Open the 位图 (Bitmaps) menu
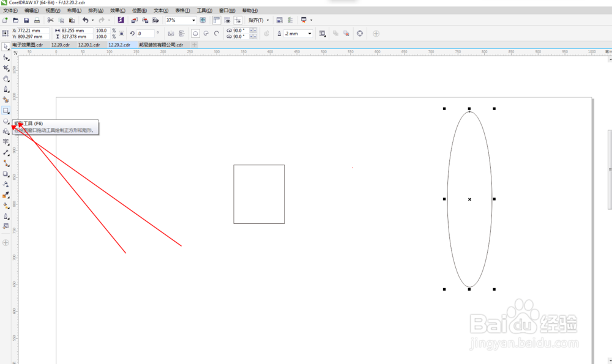This screenshot has height=364, width=612. 140,10
